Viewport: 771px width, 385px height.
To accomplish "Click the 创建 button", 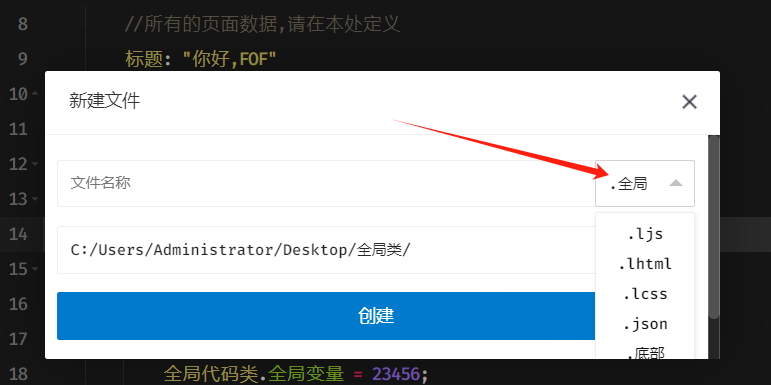I will point(326,316).
